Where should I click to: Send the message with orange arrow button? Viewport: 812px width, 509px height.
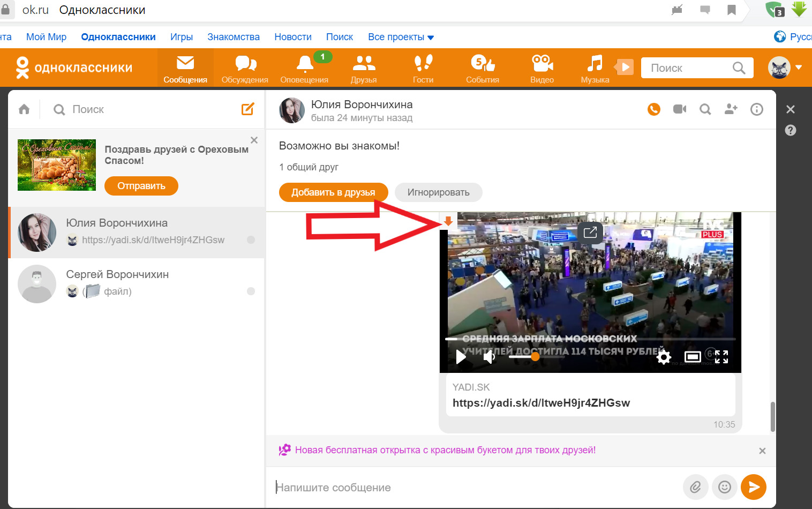pos(754,487)
